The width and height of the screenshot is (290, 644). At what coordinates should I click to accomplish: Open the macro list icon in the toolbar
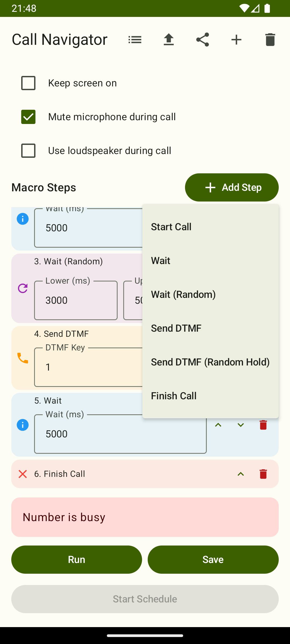[135, 39]
